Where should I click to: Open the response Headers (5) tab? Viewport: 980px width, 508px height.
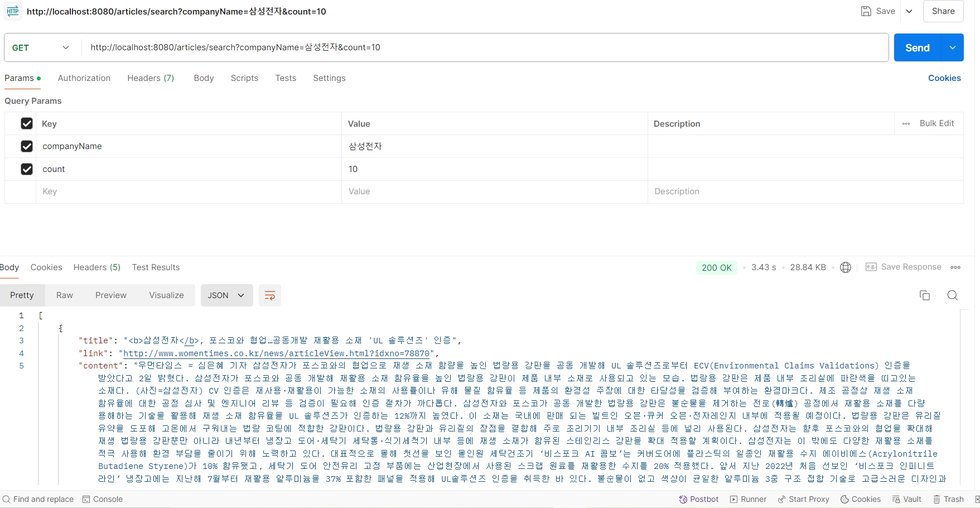(x=97, y=267)
